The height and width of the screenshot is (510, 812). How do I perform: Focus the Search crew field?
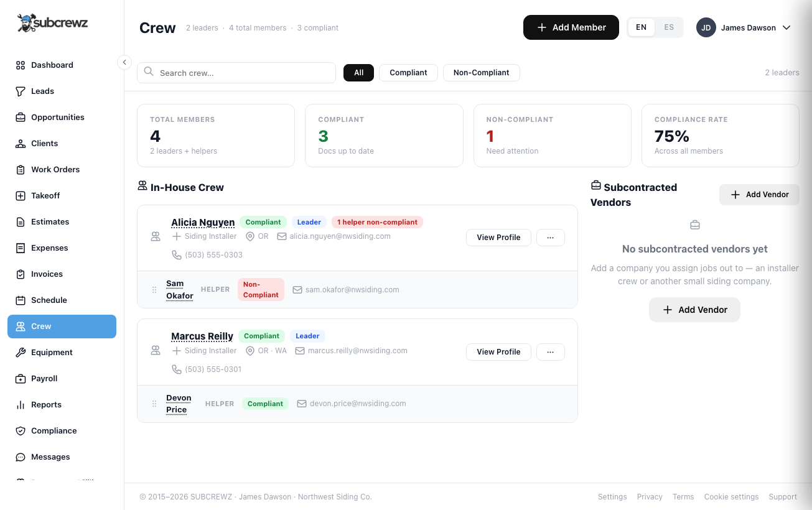coord(236,73)
